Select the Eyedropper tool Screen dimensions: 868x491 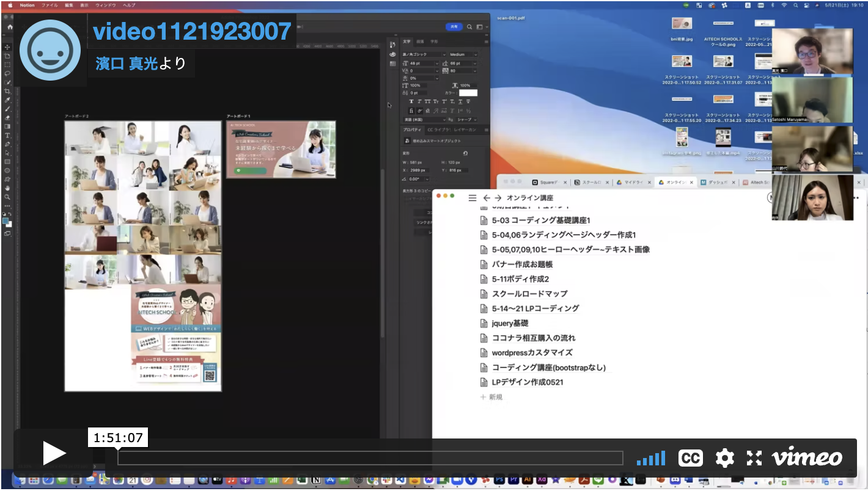pyautogui.click(x=7, y=100)
